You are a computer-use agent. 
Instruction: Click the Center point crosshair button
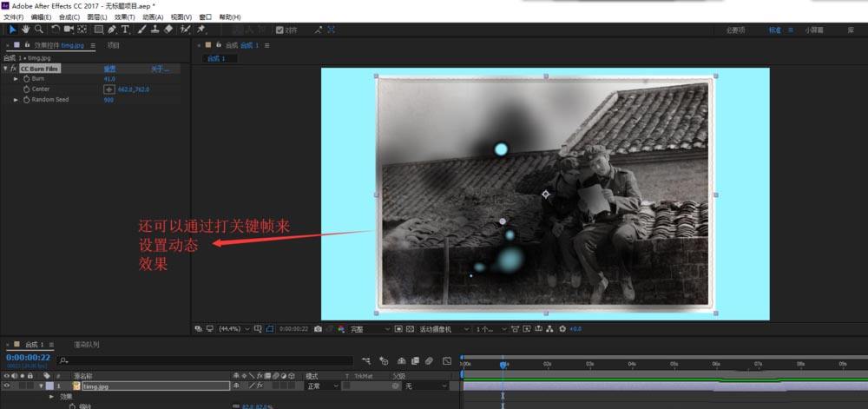(109, 89)
